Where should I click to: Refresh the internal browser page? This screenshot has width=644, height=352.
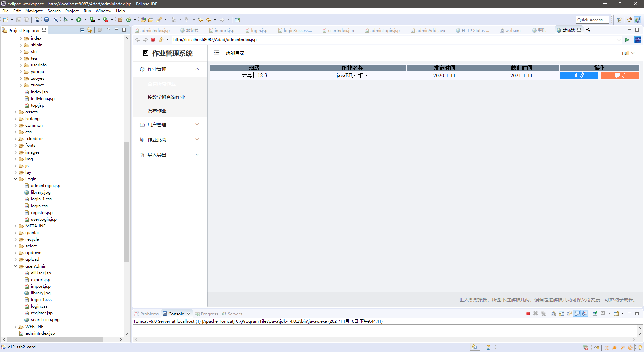coord(161,40)
